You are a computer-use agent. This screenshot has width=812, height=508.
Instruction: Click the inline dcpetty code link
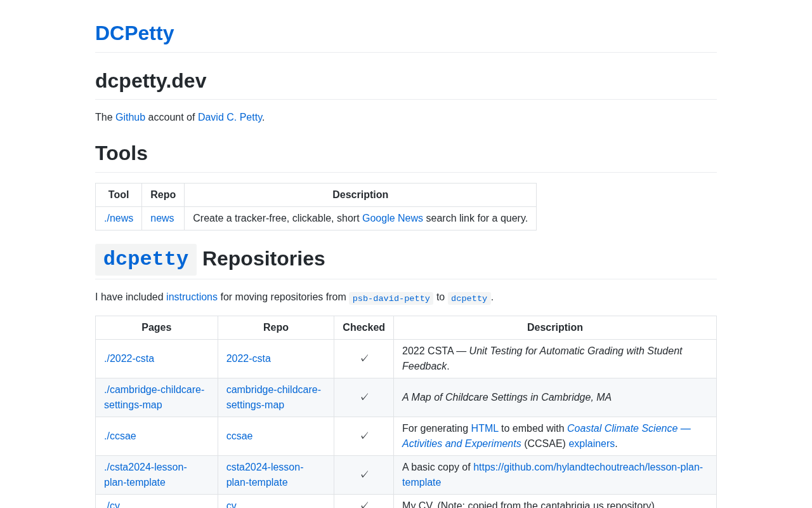pos(469,298)
